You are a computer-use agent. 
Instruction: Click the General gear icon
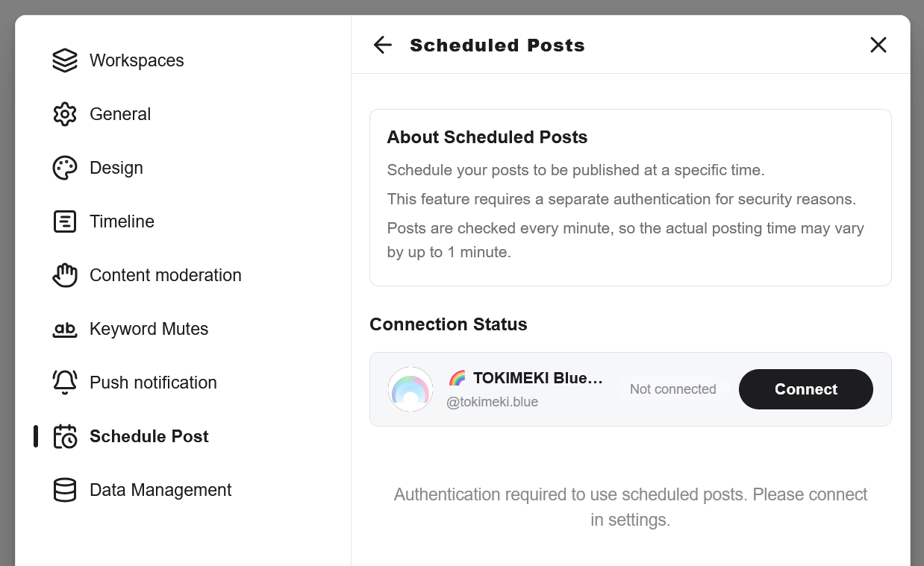(x=65, y=114)
